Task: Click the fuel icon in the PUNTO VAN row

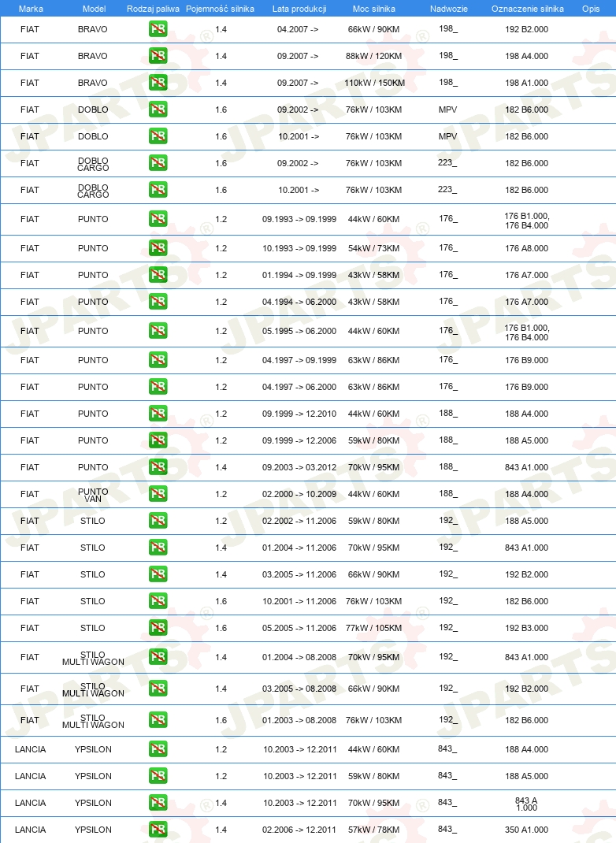Action: (x=158, y=494)
